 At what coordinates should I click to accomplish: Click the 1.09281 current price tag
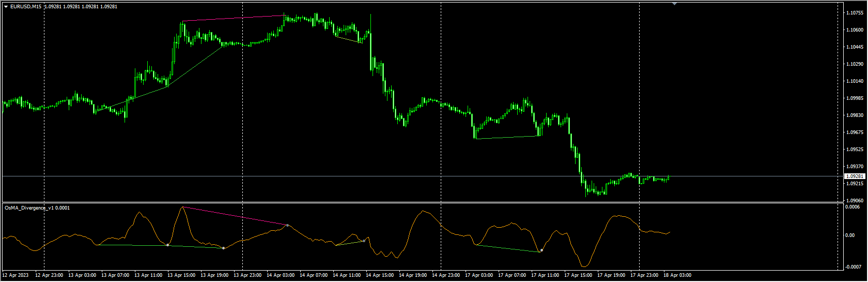855,176
